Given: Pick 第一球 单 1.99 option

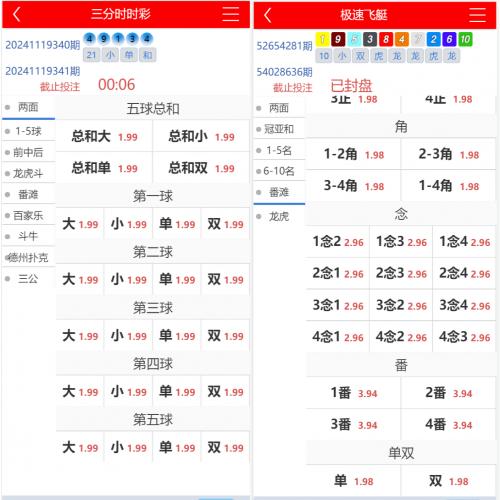Looking at the screenshot, I should coord(177,224).
